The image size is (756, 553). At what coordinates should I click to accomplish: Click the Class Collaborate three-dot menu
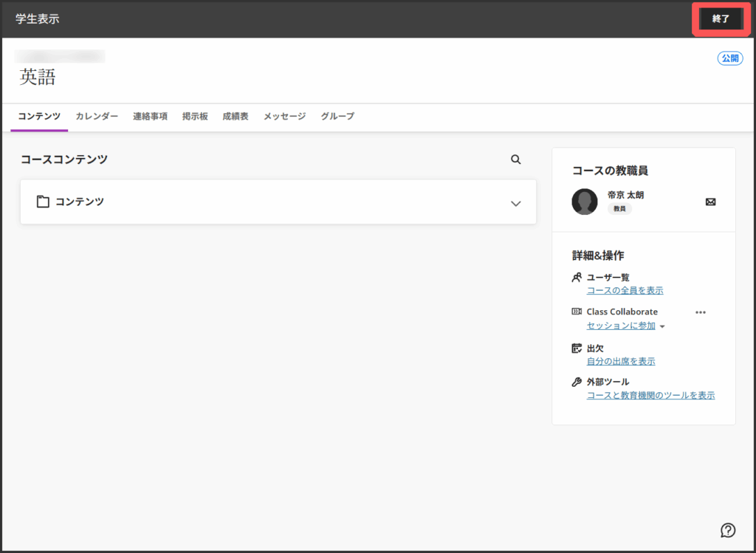pos(701,312)
